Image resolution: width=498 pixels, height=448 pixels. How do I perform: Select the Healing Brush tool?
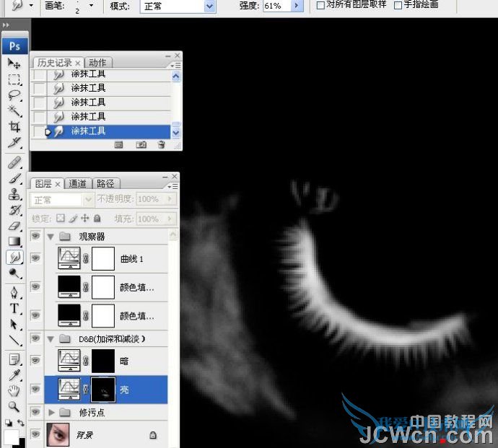[x=14, y=163]
